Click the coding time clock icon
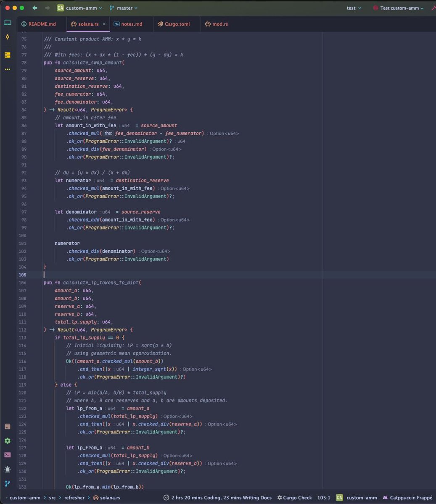The width and height of the screenshot is (436, 504). [x=166, y=498]
